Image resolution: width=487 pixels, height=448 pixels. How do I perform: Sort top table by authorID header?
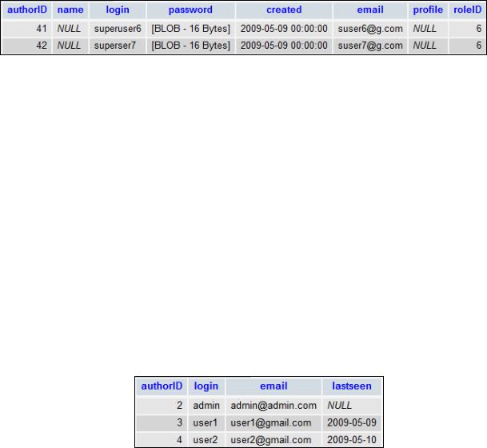27,10
